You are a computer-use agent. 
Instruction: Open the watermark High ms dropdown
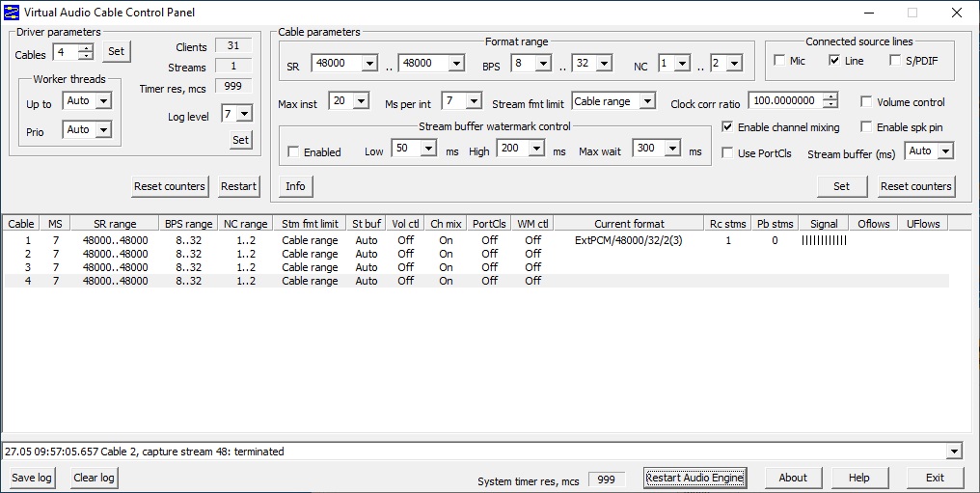pyautogui.click(x=537, y=148)
